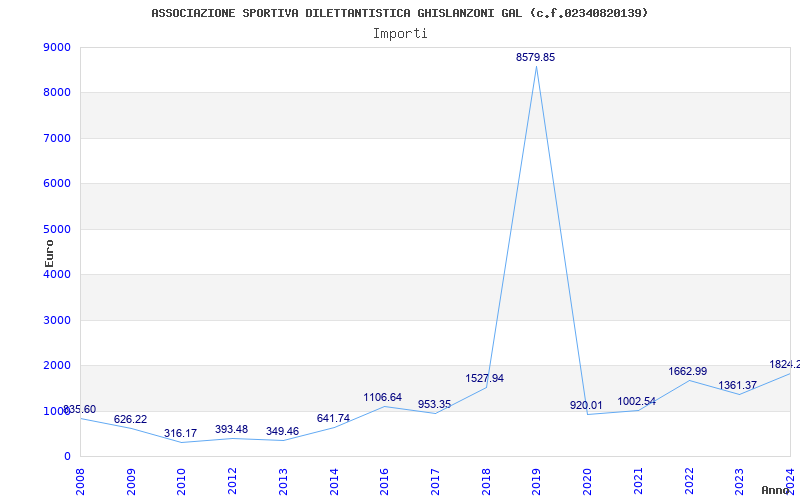This screenshot has width=800, height=500.
Task: Click the 2010 x-axis year label
Action: coord(182,481)
